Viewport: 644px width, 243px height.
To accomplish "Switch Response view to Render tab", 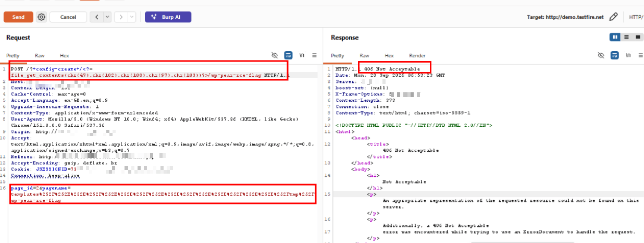I will (417, 55).
